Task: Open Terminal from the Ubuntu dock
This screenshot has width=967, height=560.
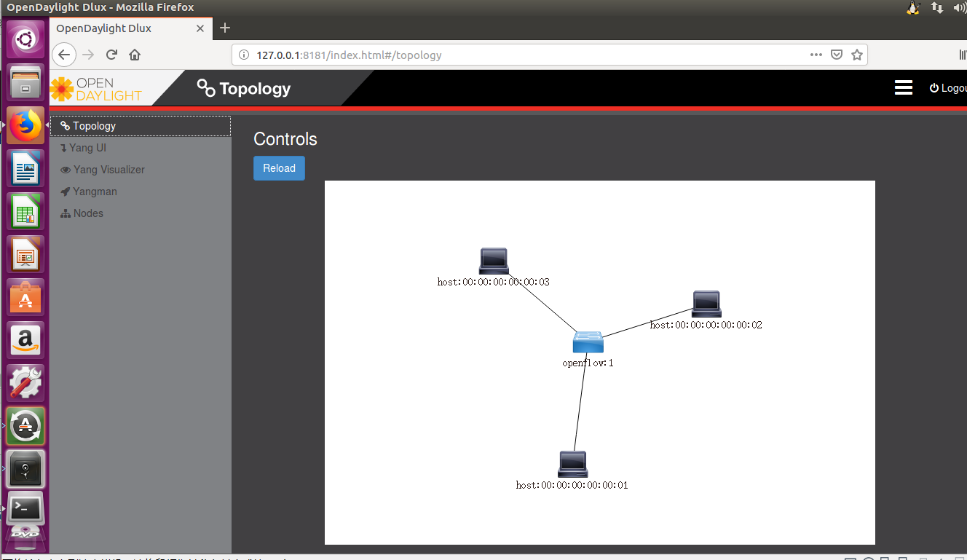Action: coord(25,507)
